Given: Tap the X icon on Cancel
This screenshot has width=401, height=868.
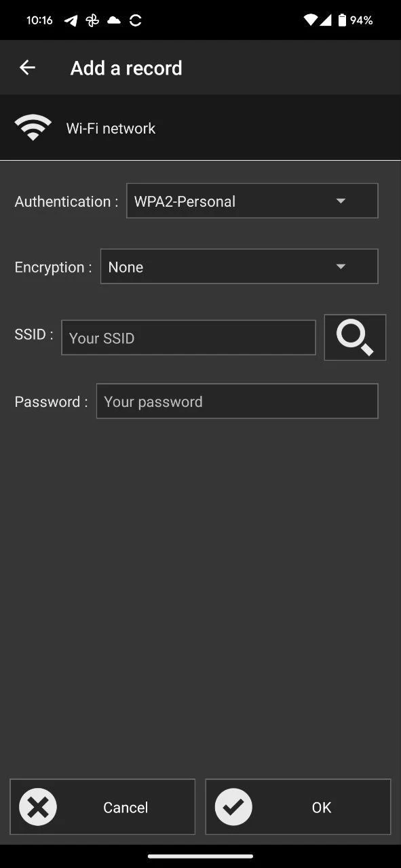Looking at the screenshot, I should (38, 807).
